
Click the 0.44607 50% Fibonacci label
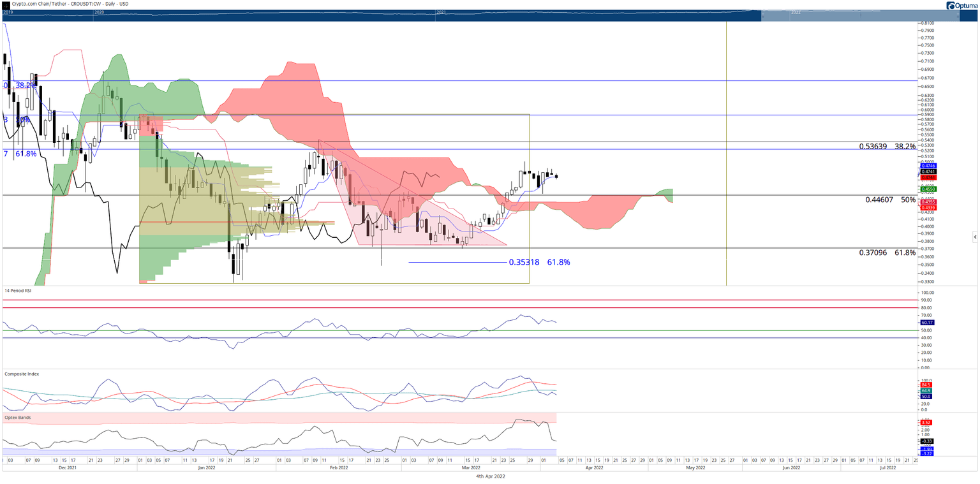891,200
